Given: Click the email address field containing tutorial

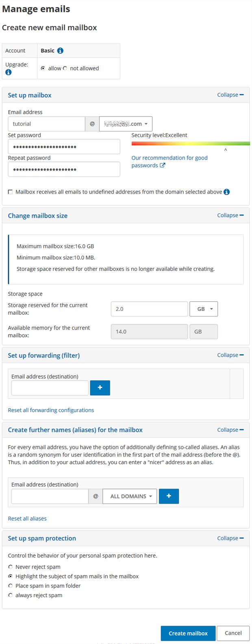Looking at the screenshot, I should coord(46,124).
